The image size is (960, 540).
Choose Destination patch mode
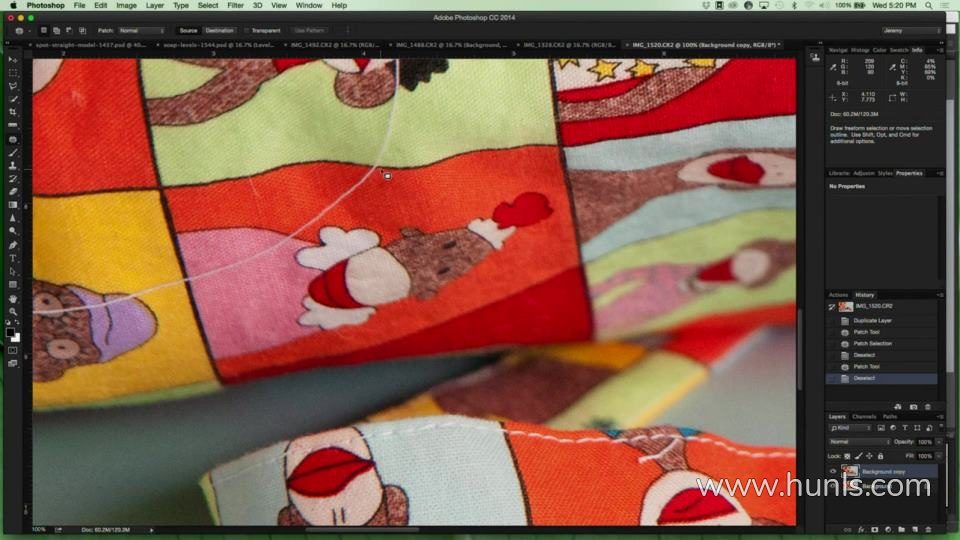219,30
